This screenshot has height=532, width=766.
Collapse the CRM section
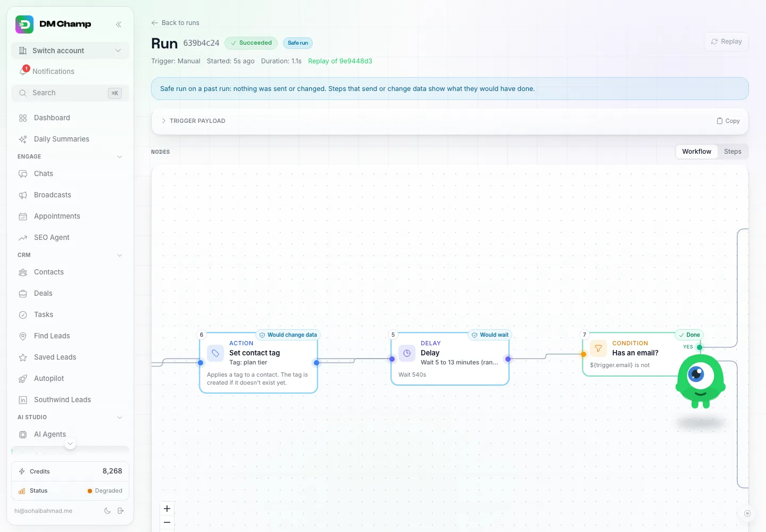120,255
